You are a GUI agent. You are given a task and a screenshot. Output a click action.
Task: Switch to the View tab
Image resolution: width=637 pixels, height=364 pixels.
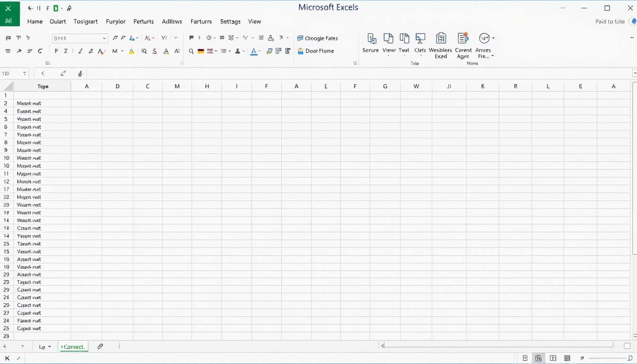point(255,21)
